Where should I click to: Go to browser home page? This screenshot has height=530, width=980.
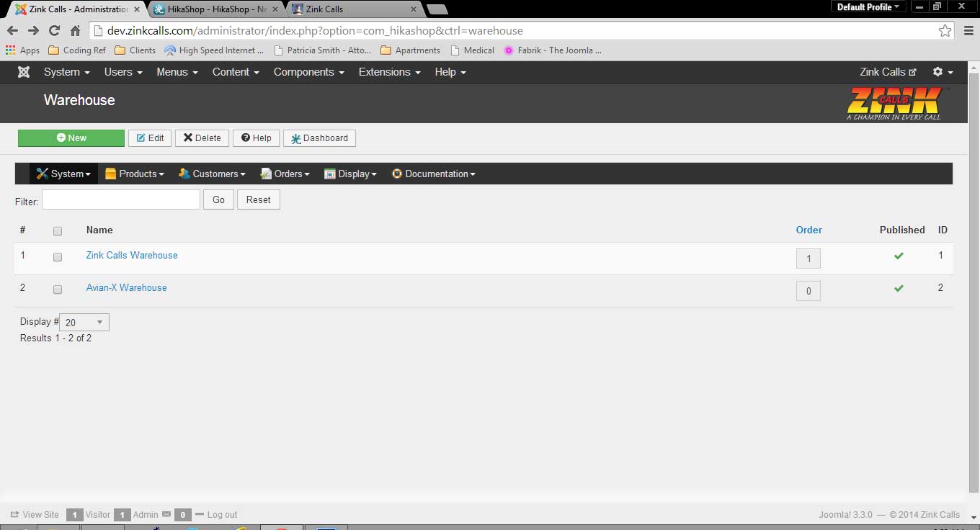(75, 30)
